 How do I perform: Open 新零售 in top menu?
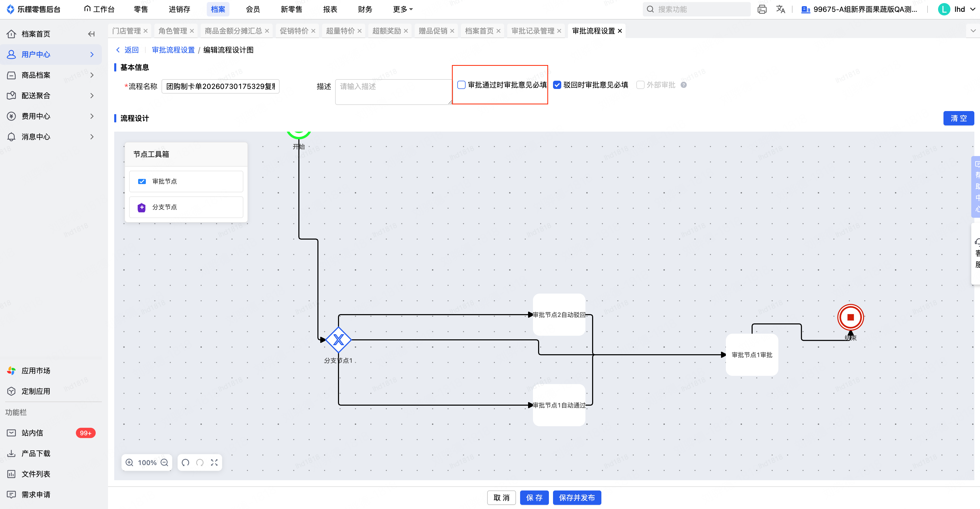[291, 9]
